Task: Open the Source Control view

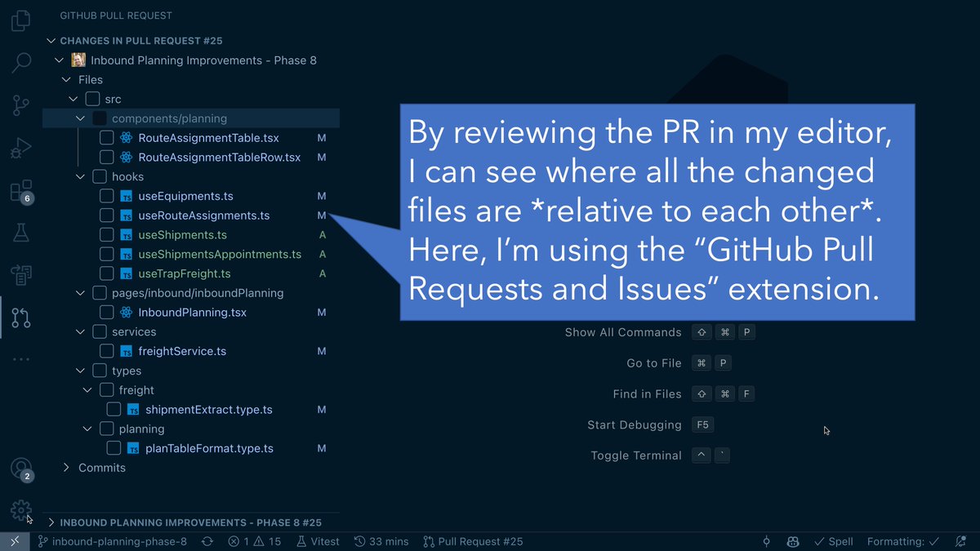Action: 21,104
